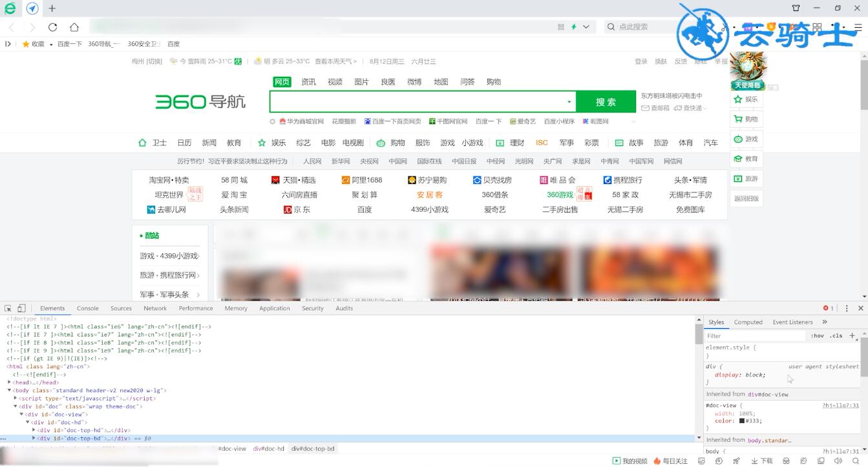Open 百度一下 bookmark
The image size is (868, 467).
70,44
